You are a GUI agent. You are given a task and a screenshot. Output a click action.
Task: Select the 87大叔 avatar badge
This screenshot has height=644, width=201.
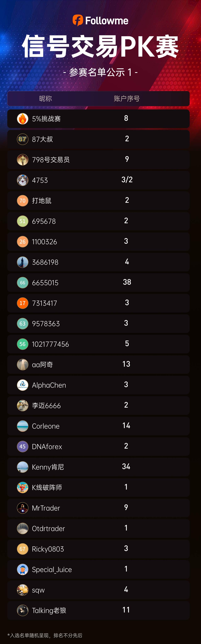[x=22, y=139]
